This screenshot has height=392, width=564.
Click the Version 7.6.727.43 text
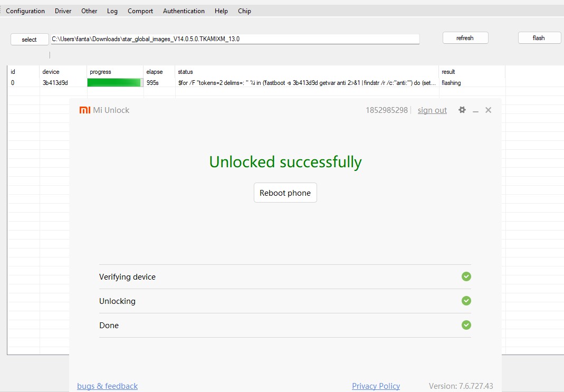[x=461, y=386]
